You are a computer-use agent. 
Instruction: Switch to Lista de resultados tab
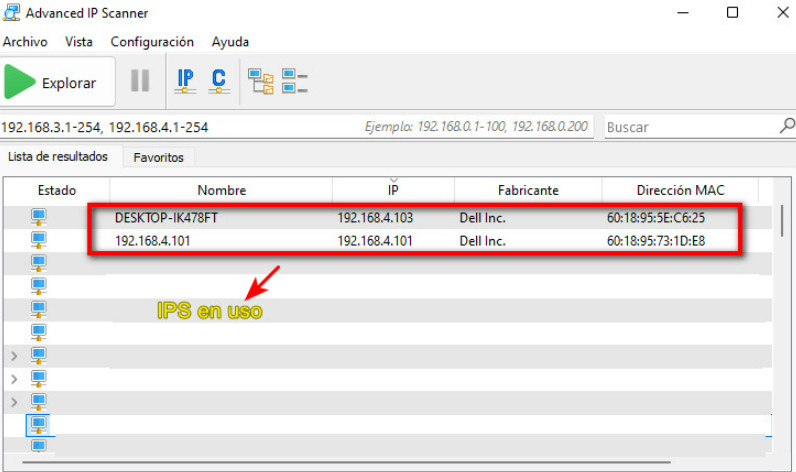click(58, 157)
